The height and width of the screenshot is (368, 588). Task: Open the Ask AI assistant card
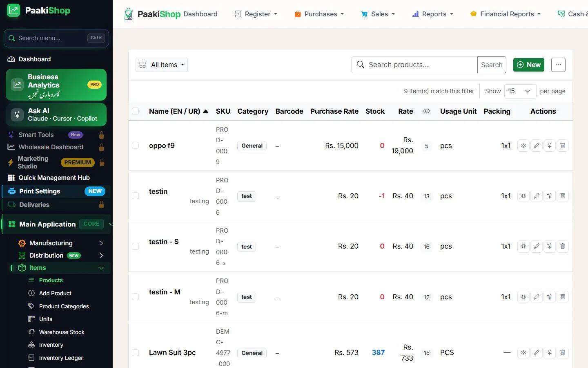tap(56, 114)
